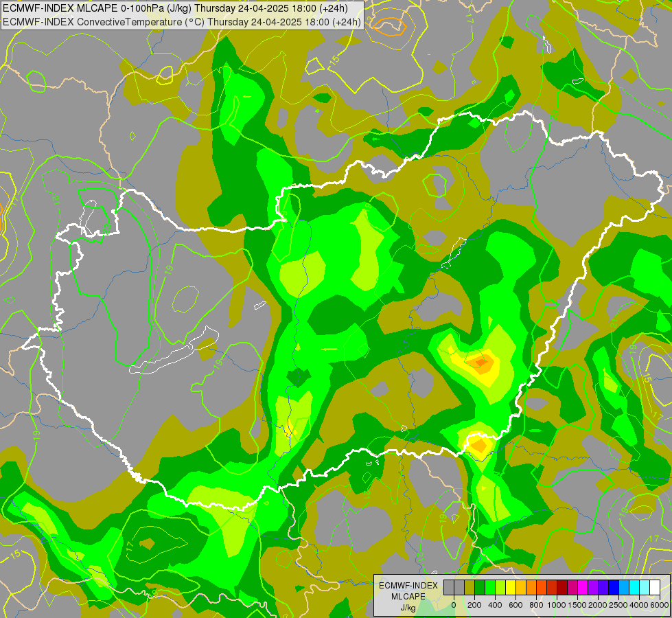Select the pure blue legend swatch
This screenshot has width=672, height=618.
click(x=614, y=588)
